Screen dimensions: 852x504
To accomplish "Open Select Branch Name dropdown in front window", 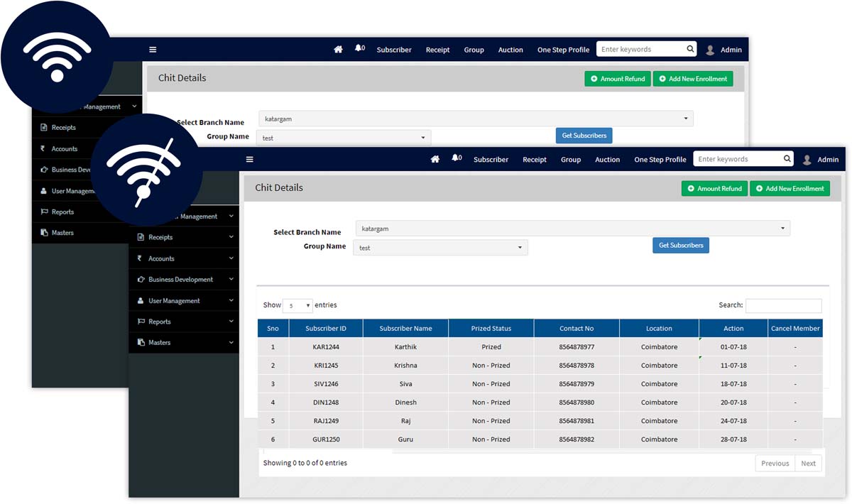I will click(573, 229).
